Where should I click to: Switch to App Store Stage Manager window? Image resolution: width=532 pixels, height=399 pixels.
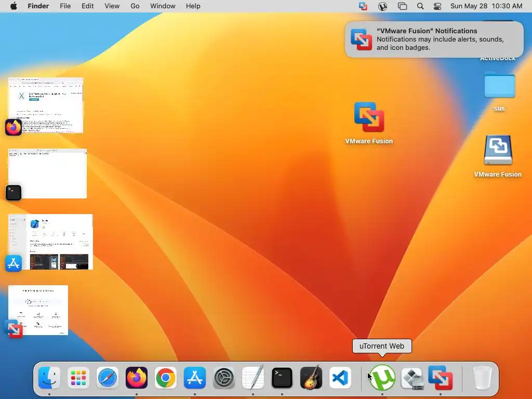tap(50, 242)
